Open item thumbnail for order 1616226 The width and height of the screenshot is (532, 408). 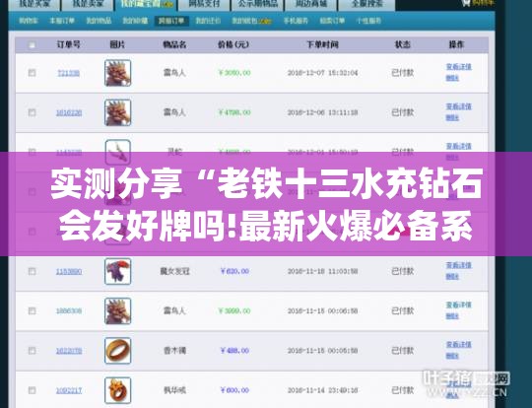click(118, 112)
